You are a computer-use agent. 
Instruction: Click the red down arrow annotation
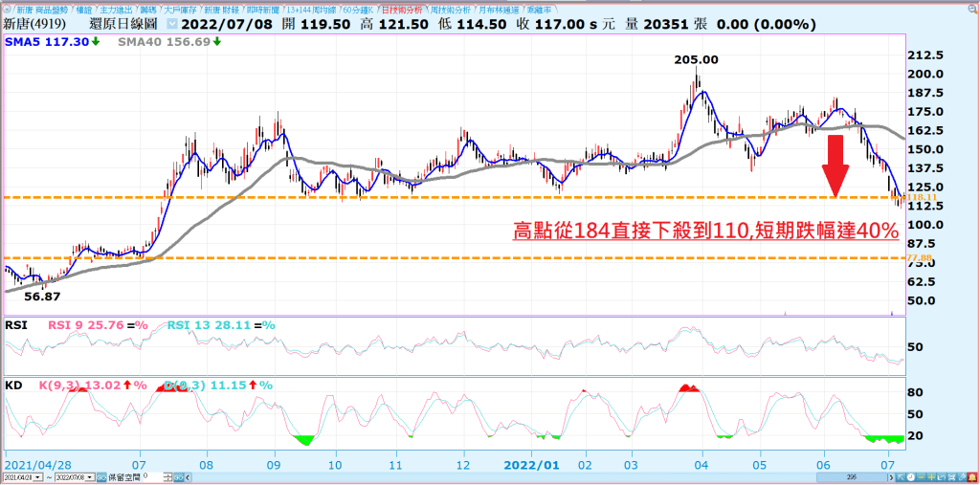tap(835, 165)
